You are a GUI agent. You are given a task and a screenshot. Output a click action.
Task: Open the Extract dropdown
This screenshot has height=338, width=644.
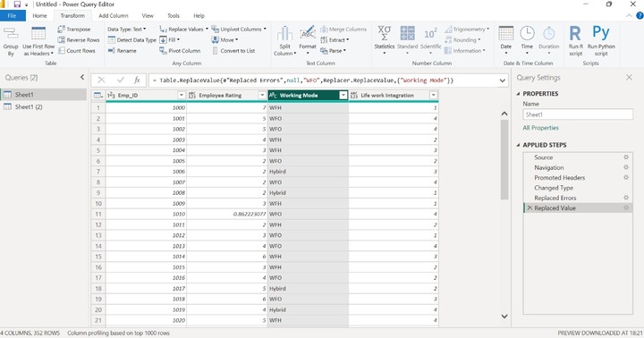tap(335, 40)
